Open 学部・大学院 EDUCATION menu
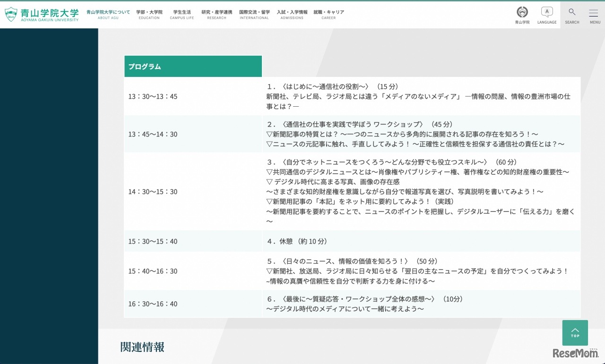 (x=149, y=15)
